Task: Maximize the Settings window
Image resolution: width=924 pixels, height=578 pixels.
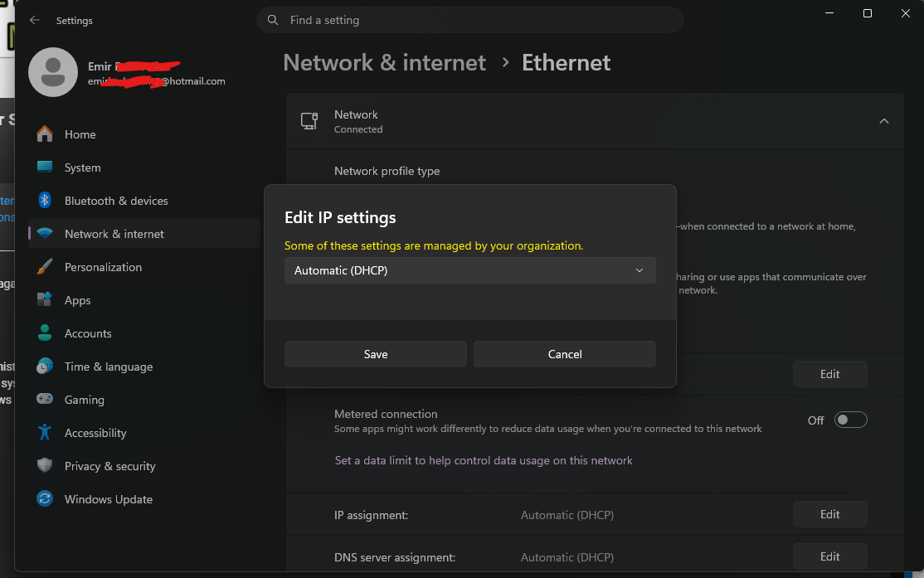Action: pos(868,13)
